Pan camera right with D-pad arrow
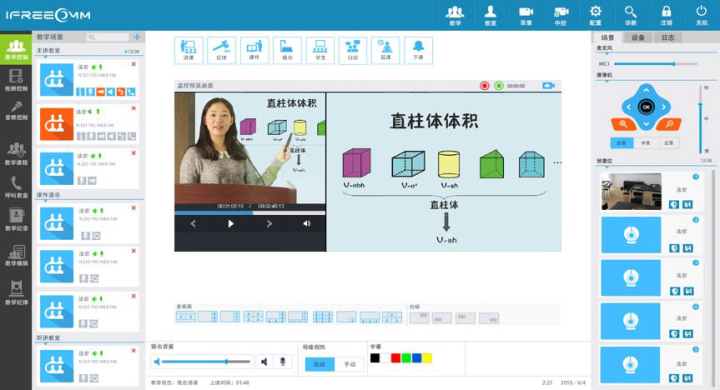Viewport: 720px width, 390px height. [x=664, y=107]
